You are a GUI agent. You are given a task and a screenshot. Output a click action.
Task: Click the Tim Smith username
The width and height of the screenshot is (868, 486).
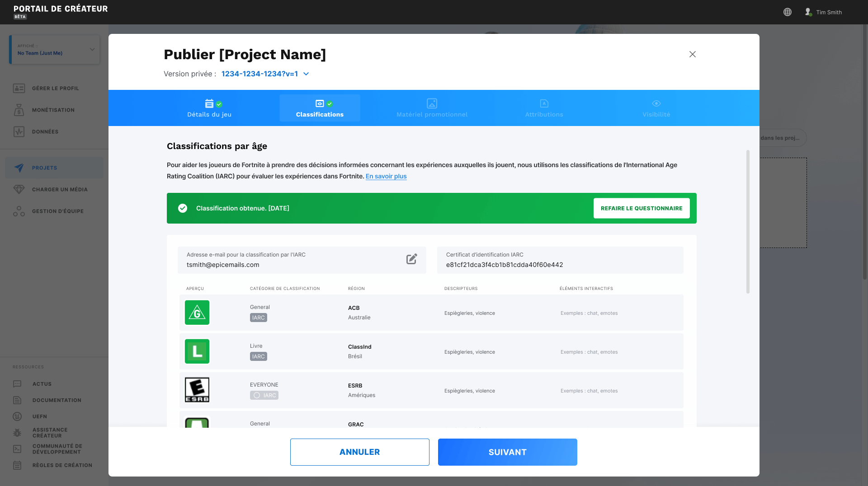(829, 12)
